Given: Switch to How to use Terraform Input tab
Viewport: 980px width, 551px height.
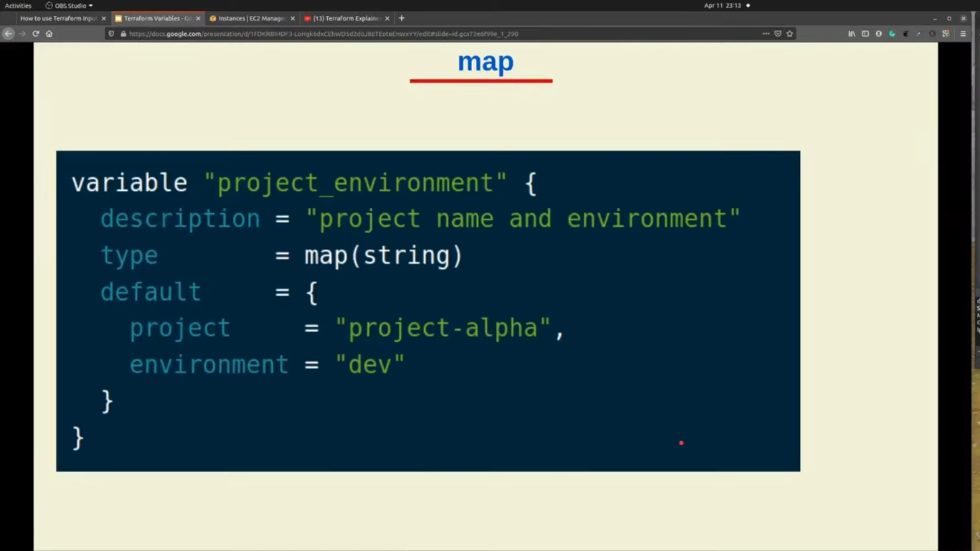Looking at the screenshot, I should 58,19.
